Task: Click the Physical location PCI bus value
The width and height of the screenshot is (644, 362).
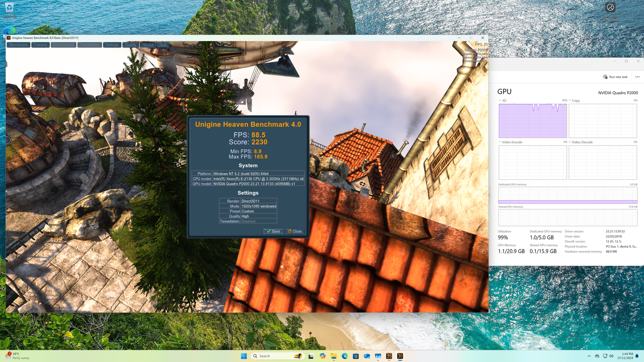Action: tap(621, 247)
